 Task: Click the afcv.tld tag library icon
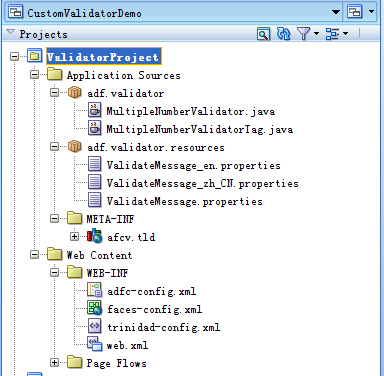95,236
